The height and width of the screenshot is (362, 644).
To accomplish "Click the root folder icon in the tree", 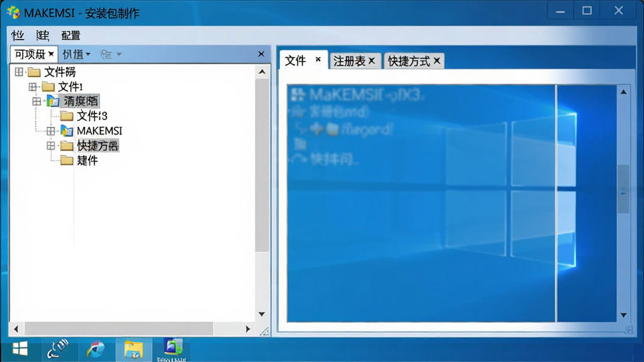I will click(x=34, y=72).
